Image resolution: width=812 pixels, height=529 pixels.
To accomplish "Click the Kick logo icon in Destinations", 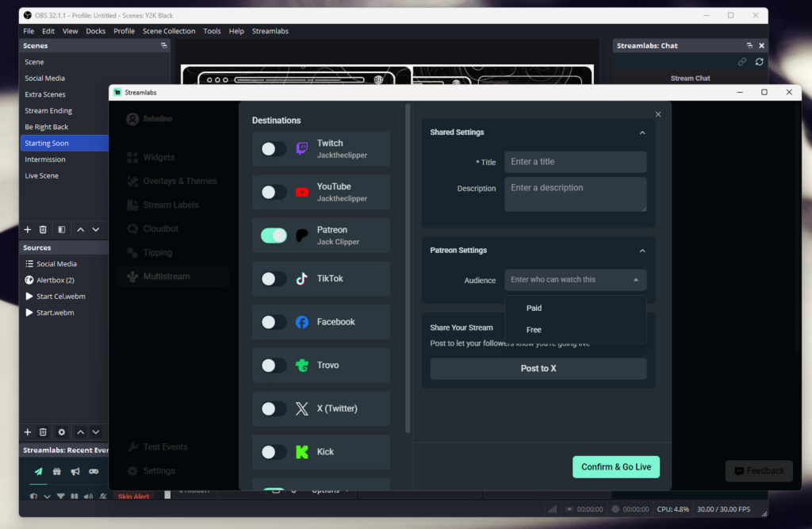I will [302, 452].
